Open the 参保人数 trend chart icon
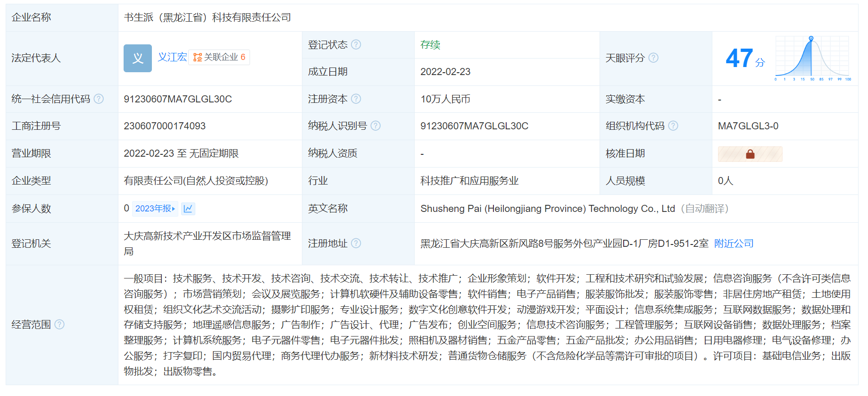 click(x=188, y=209)
